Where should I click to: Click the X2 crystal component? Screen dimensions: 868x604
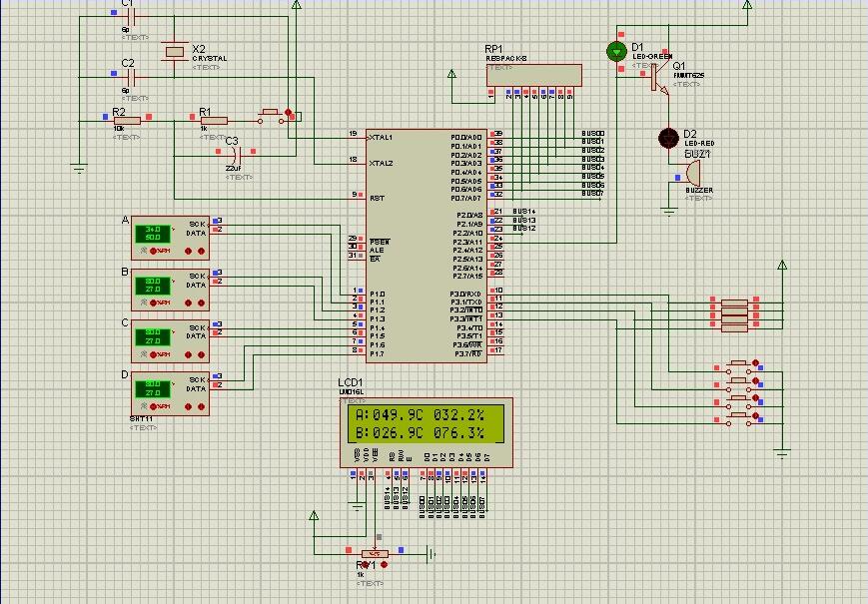(177, 50)
